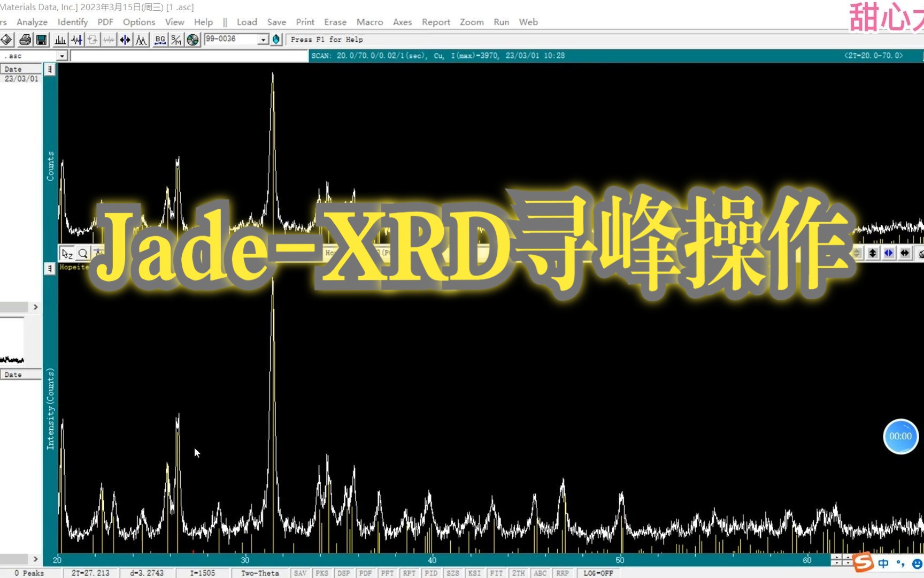This screenshot has height=578, width=924.
Task: Click the profile fitting peaks icon
Action: click(141, 40)
